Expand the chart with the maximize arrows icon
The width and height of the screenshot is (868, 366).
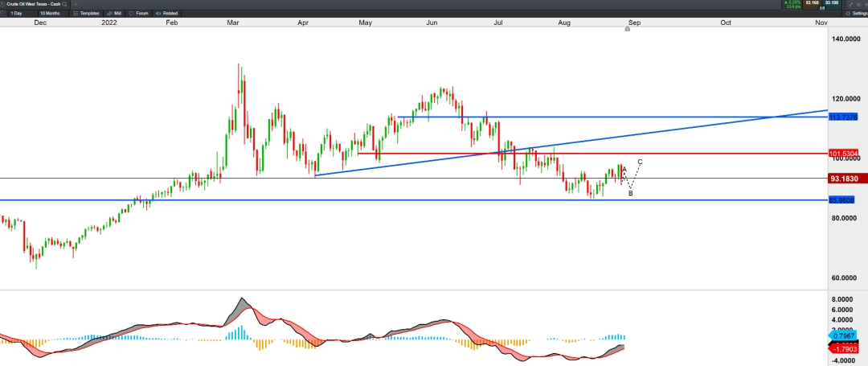pos(851,5)
